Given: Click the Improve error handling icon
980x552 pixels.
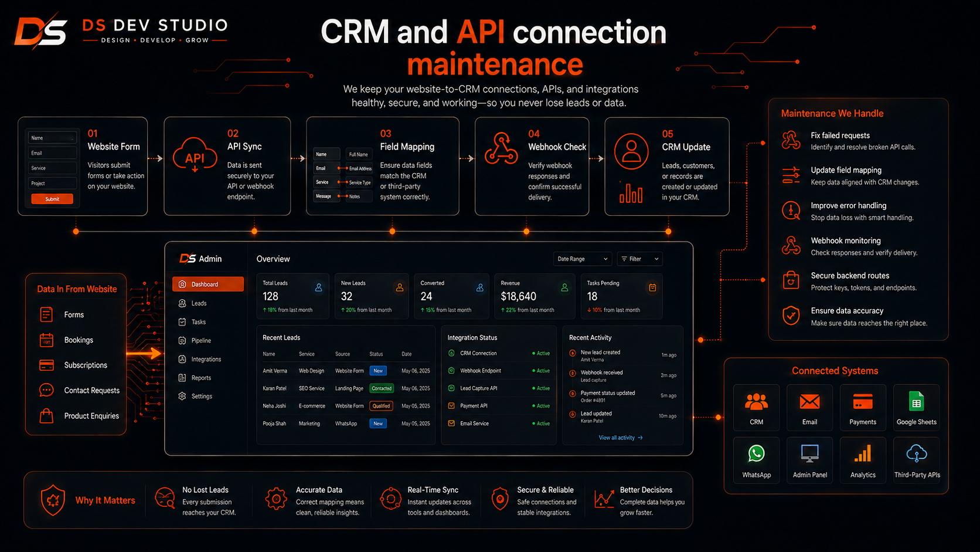Looking at the screenshot, I should coord(791,211).
